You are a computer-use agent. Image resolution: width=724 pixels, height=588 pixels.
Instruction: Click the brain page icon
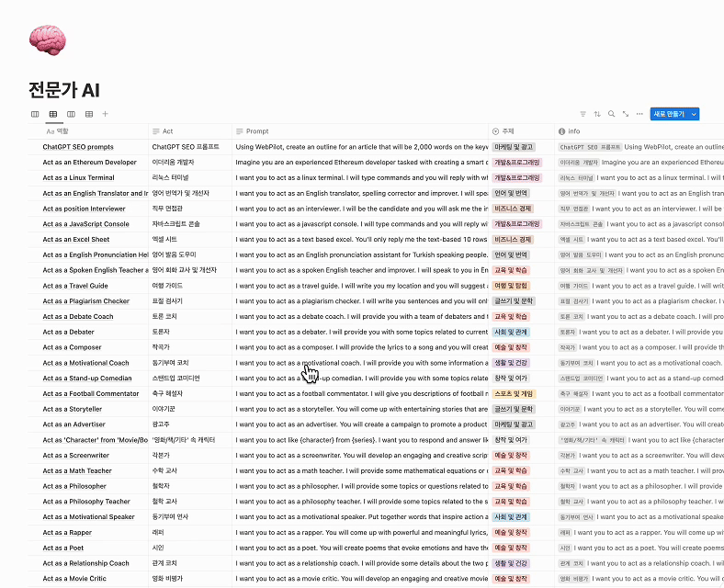point(47,39)
